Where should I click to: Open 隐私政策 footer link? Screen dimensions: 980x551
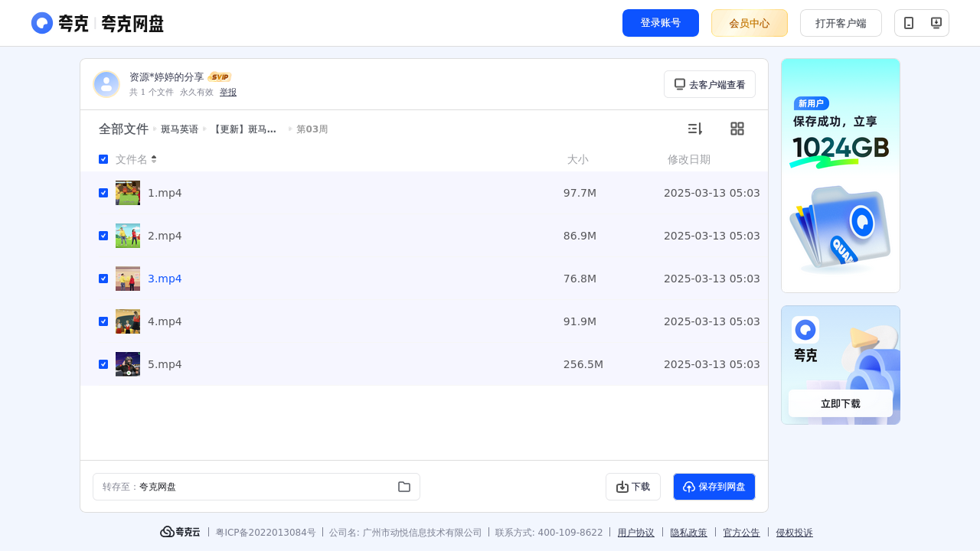coord(689,533)
